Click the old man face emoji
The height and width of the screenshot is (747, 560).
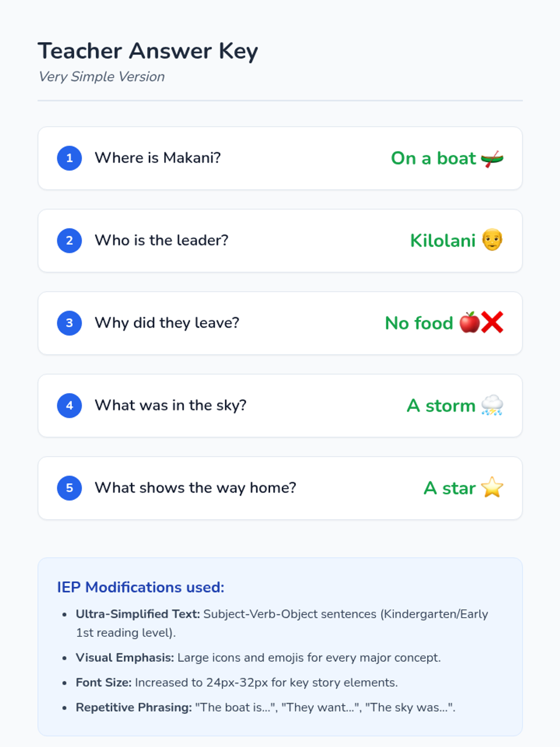coord(492,240)
